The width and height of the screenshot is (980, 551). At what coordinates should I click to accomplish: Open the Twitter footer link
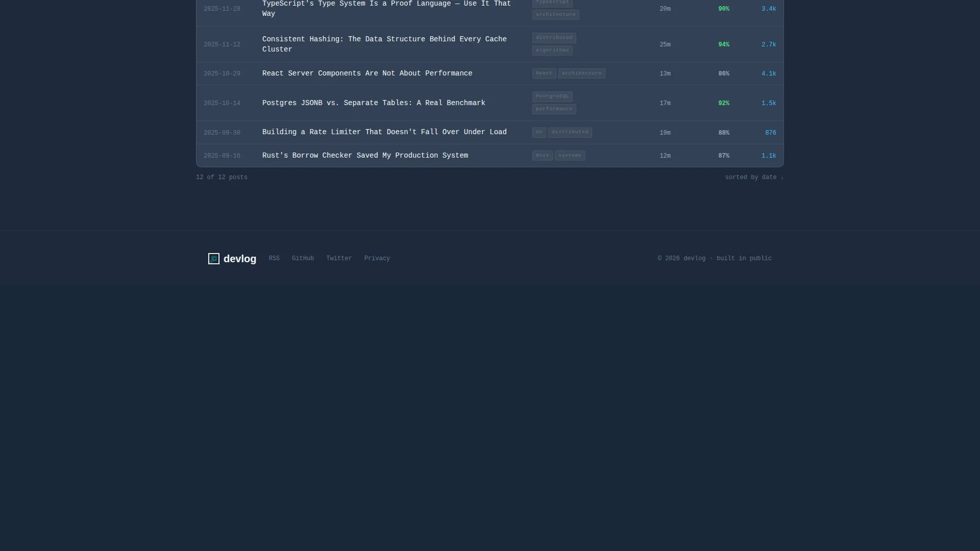click(x=339, y=259)
